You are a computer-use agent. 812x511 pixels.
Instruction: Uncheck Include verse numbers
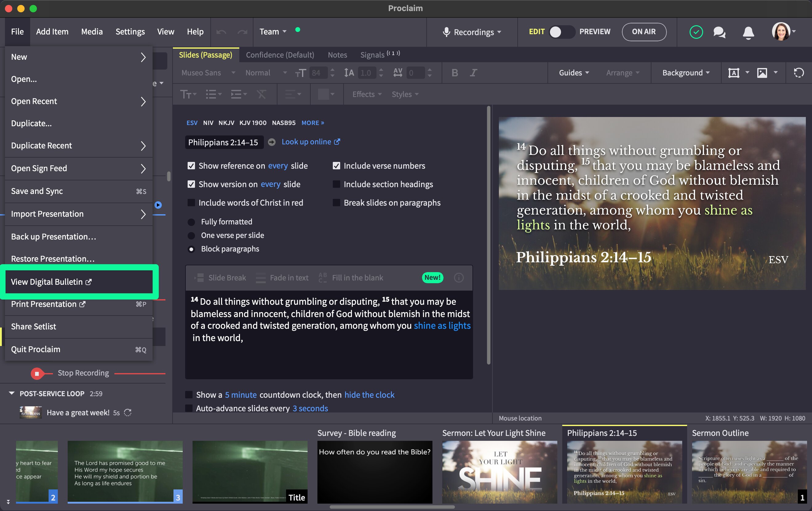(336, 166)
